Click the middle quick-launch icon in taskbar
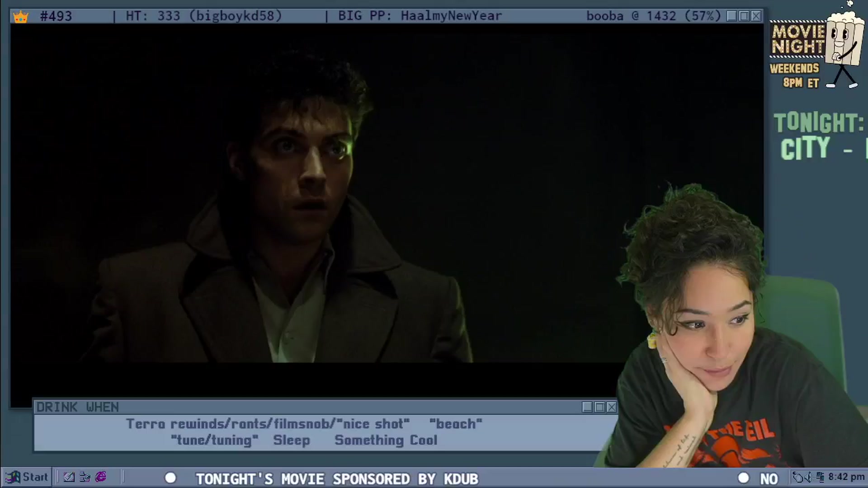Screen dimensions: 868x488 [x=85, y=477]
